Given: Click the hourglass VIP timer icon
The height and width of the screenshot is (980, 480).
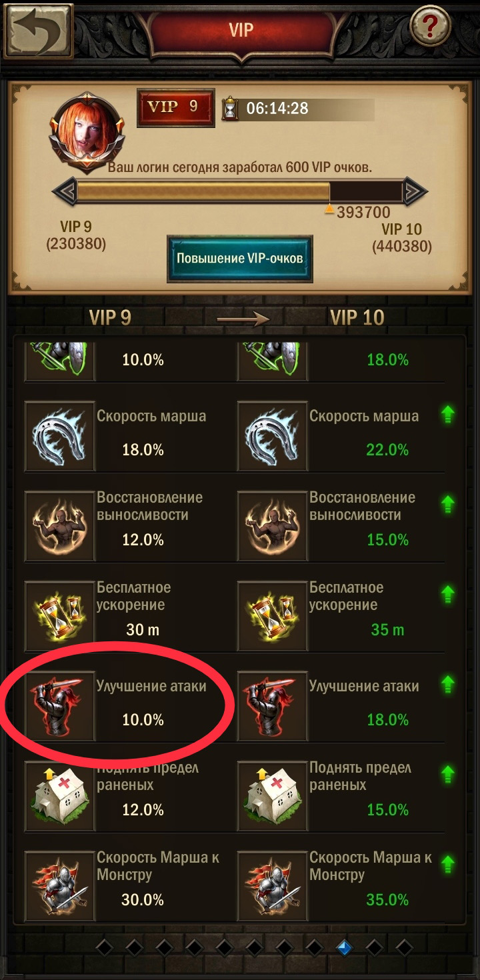Looking at the screenshot, I should [x=230, y=108].
